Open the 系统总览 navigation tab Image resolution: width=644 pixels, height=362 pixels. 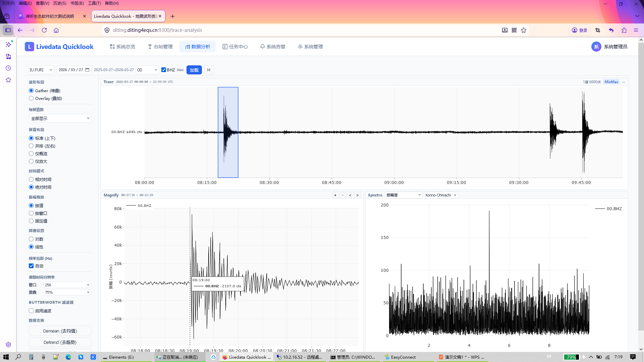(x=122, y=47)
